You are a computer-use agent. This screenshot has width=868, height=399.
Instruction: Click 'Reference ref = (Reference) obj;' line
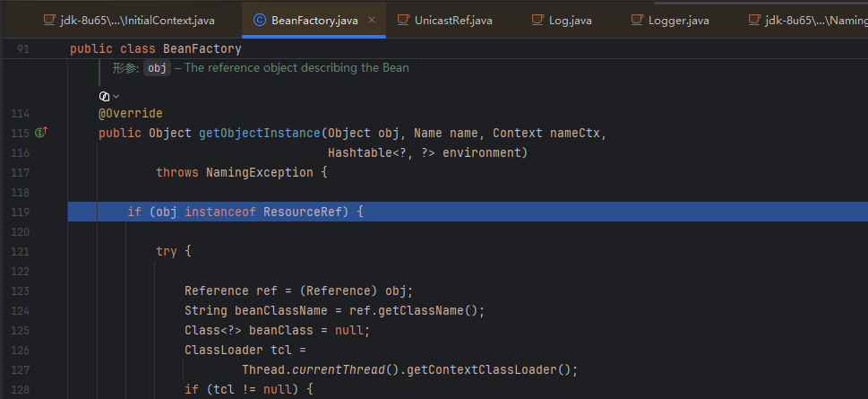(x=299, y=291)
